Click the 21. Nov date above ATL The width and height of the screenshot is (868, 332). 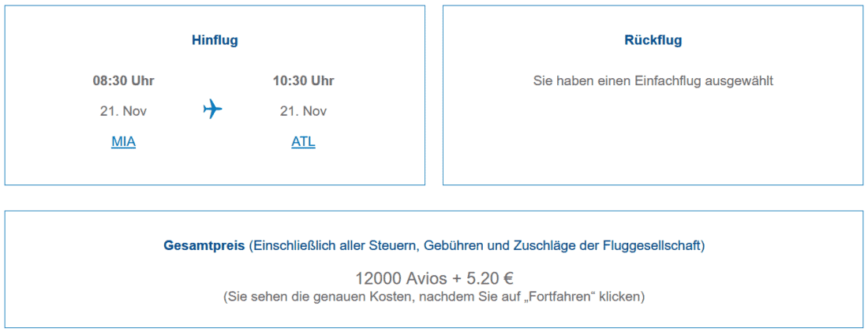click(303, 111)
